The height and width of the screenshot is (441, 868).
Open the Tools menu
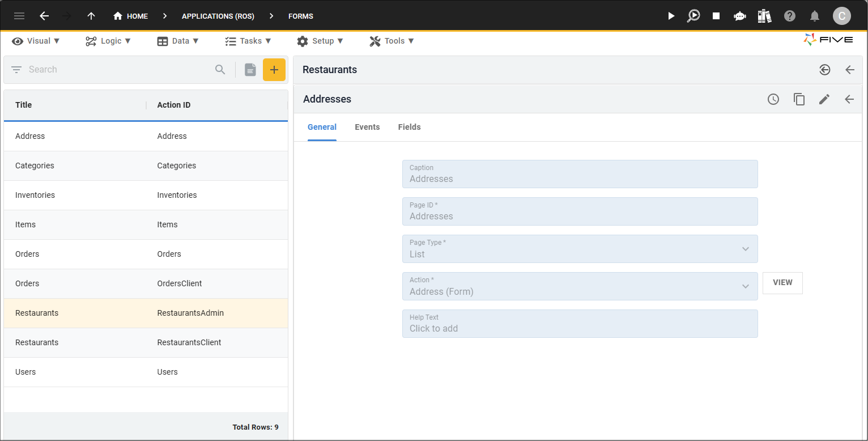click(x=392, y=41)
